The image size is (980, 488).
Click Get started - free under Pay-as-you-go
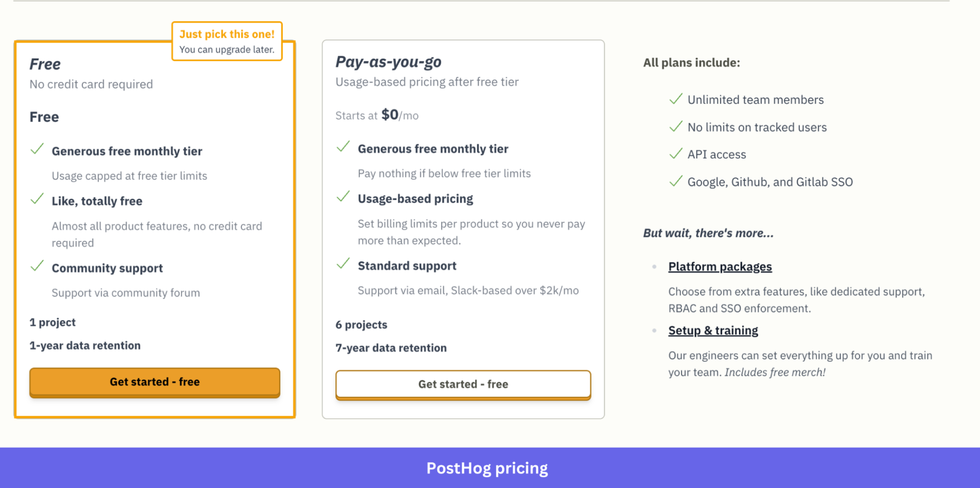click(463, 384)
